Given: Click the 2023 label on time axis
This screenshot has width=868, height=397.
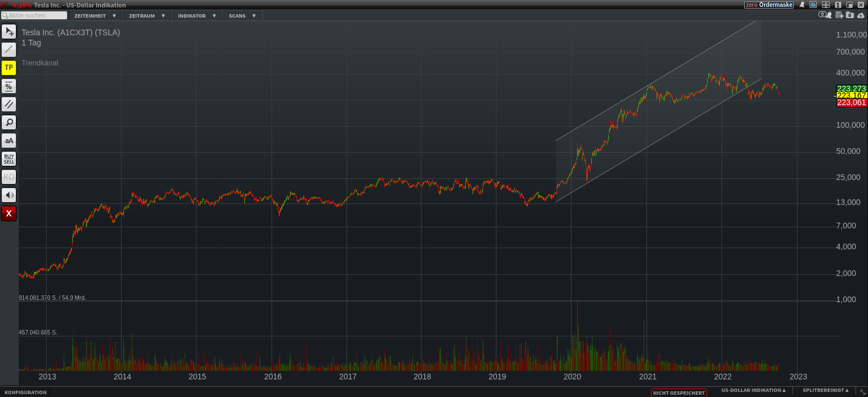Looking at the screenshot, I should 798,377.
